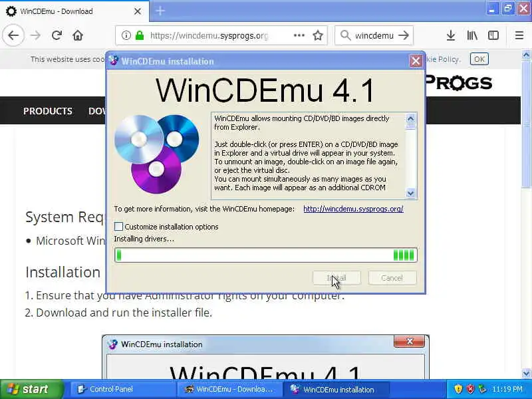Click 'Download and run the installer file' text

tap(124, 313)
